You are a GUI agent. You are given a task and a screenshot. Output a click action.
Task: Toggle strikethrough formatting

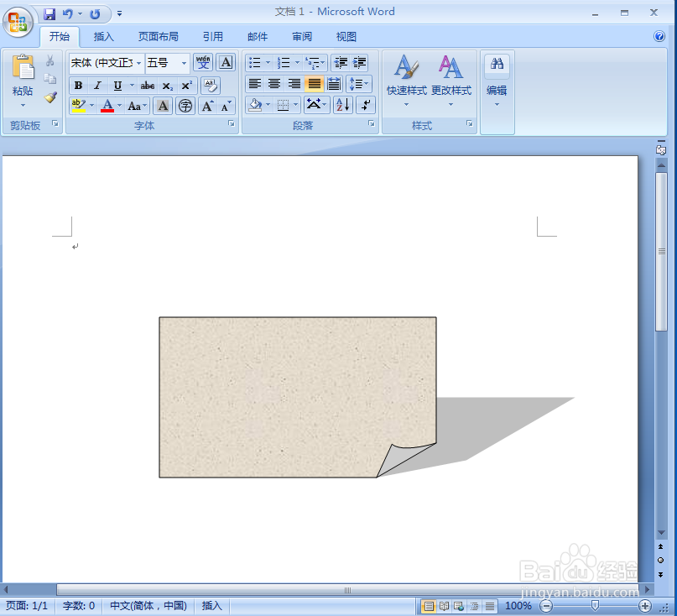click(x=148, y=85)
